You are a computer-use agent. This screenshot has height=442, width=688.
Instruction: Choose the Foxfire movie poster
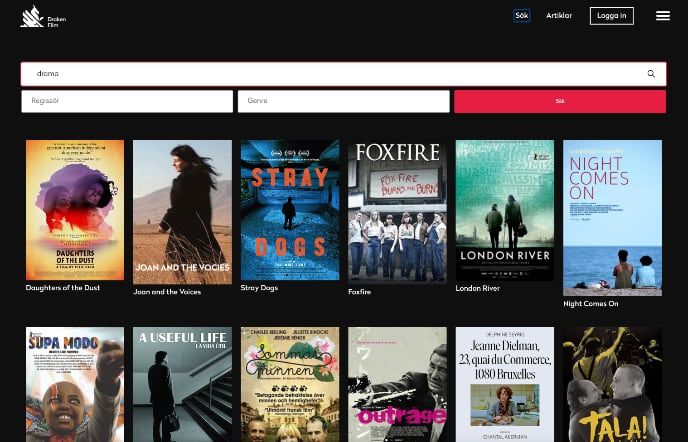pyautogui.click(x=397, y=210)
